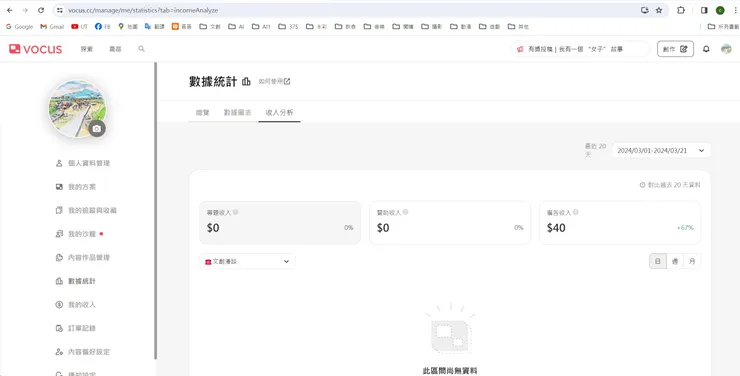Click the sidebar vertical scrollbar

point(155,211)
